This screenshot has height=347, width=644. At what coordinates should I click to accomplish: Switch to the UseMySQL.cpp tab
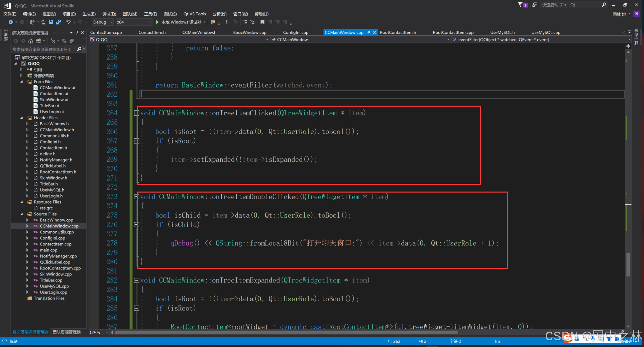click(546, 32)
